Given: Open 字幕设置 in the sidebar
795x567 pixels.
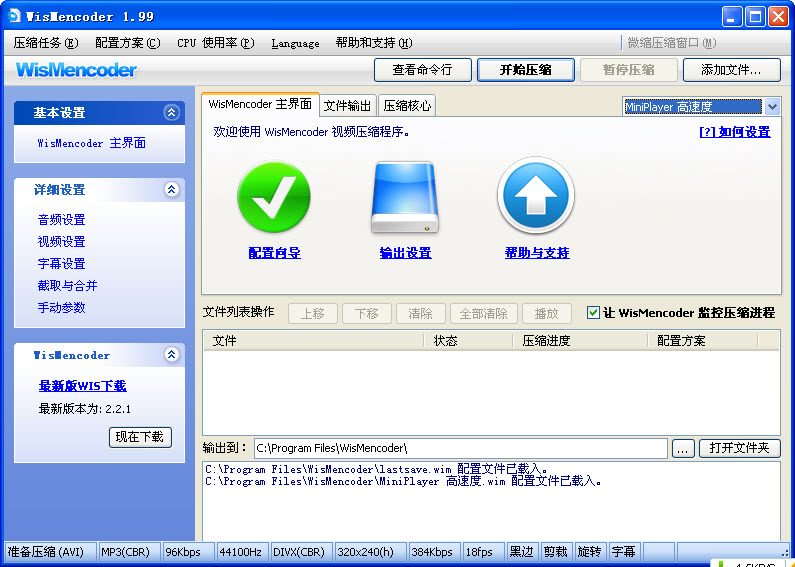Looking at the screenshot, I should [61, 264].
